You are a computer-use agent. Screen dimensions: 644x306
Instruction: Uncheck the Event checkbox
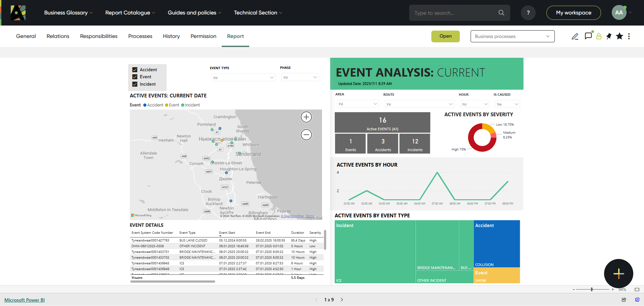[135, 77]
